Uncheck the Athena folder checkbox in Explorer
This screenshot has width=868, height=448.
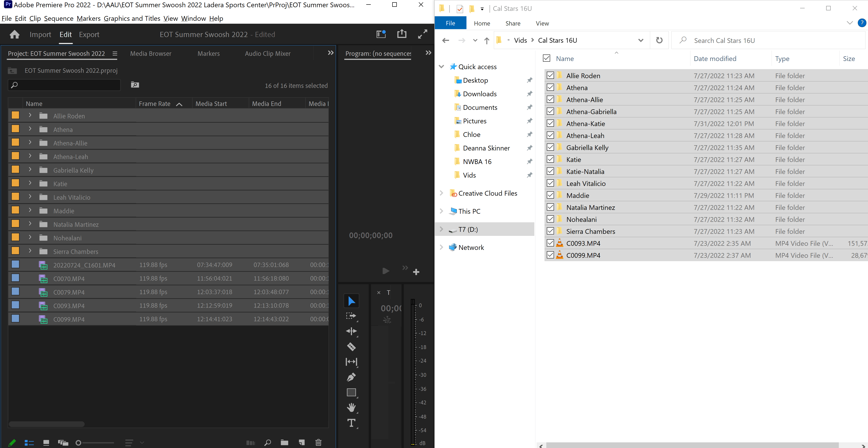click(x=551, y=87)
